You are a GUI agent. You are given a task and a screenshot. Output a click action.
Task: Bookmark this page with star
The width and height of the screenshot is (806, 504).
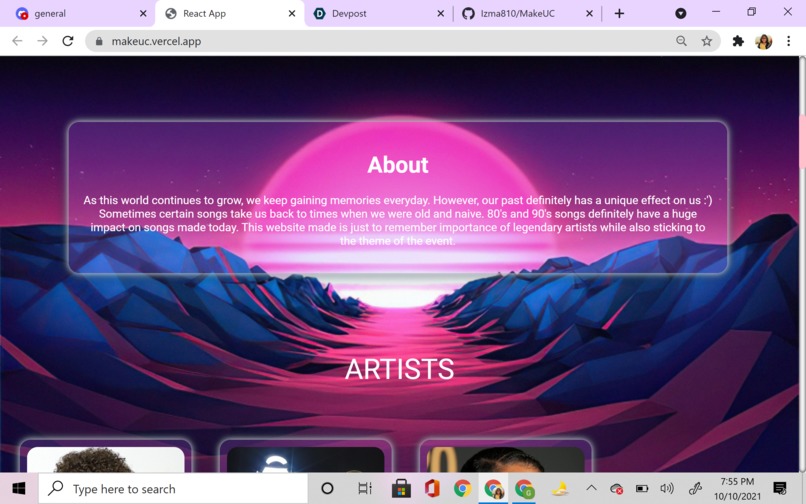pyautogui.click(x=707, y=41)
